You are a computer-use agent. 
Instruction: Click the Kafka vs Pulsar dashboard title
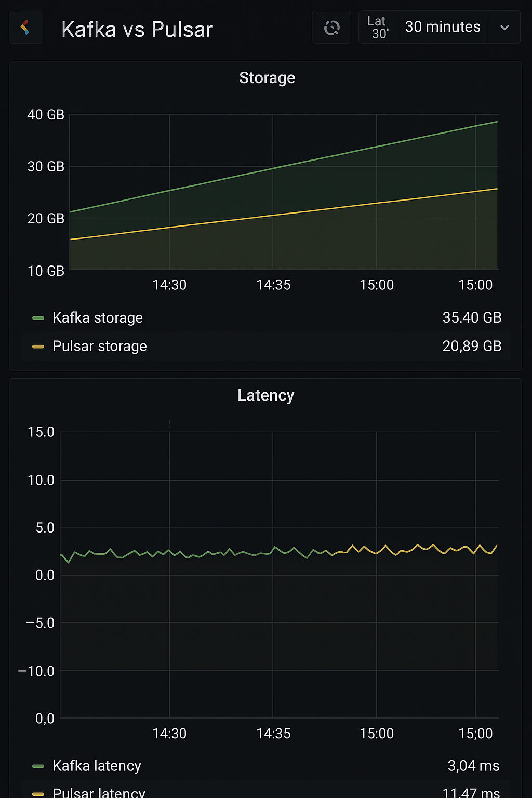(x=137, y=30)
